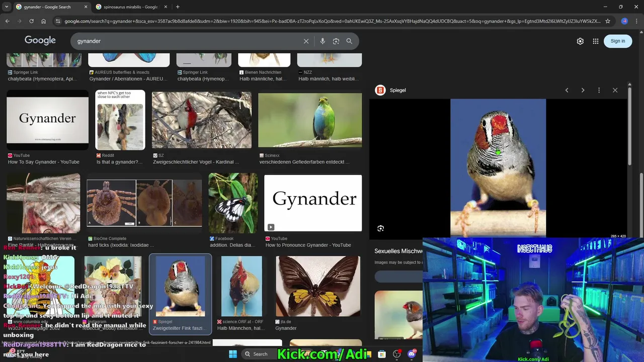This screenshot has height=362, width=644.
Task: Click the Lens icon on the preview image
Action: click(x=380, y=228)
